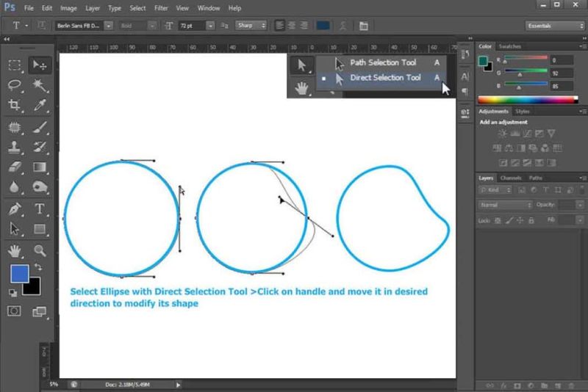Open the Fill dropdown arrow
588x392 pixels.
coord(580,220)
